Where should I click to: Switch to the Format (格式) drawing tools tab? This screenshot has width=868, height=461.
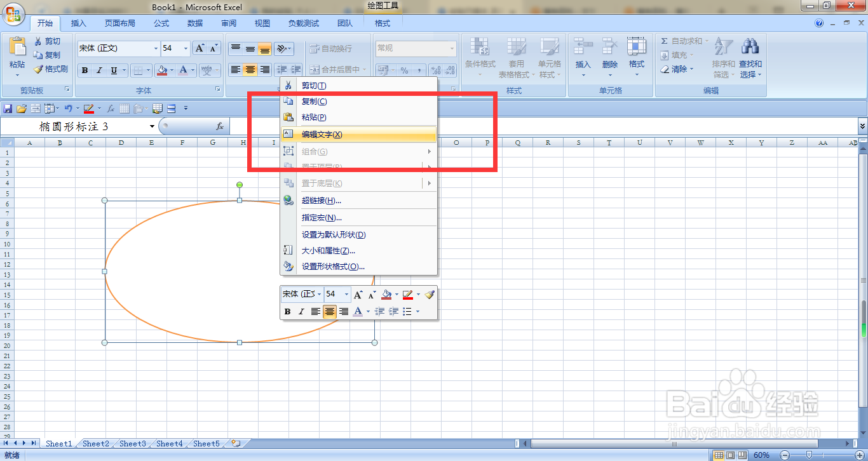383,23
